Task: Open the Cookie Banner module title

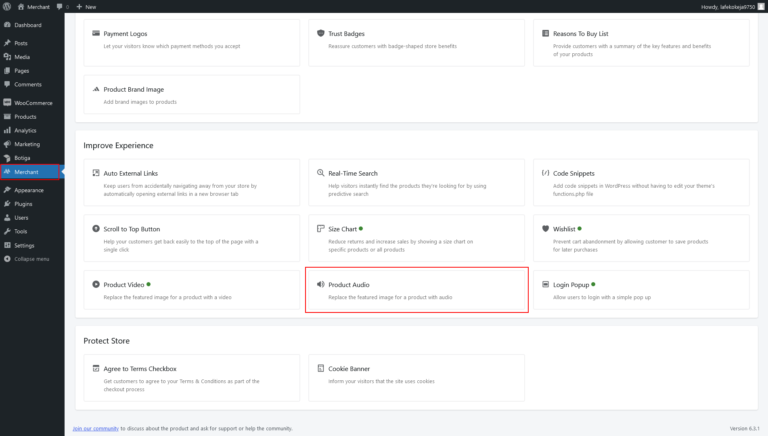Action: [x=349, y=369]
